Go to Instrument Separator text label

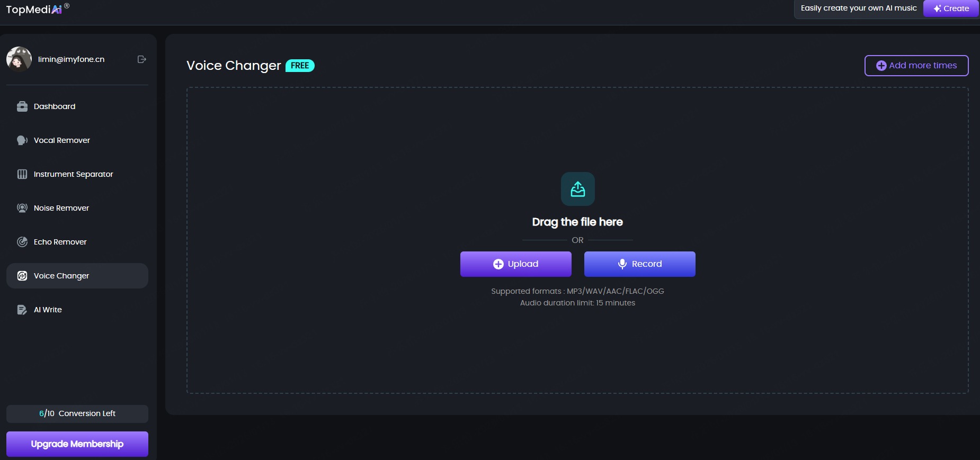74,174
